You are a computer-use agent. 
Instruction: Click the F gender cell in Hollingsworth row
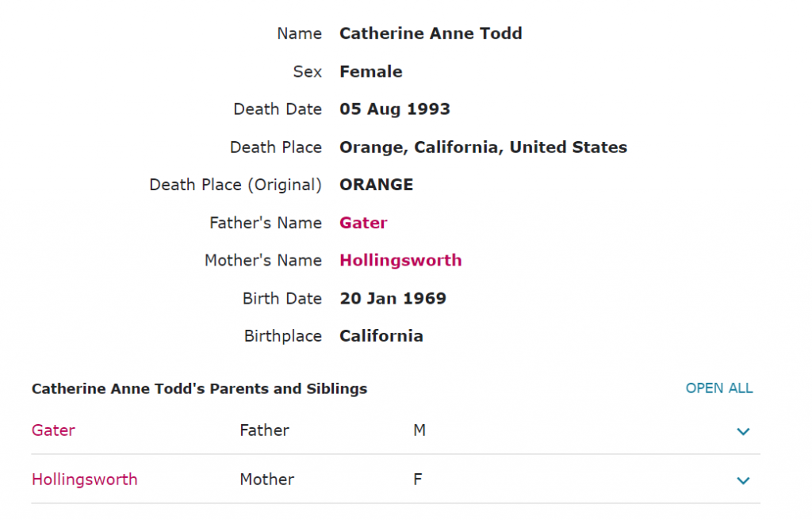pyautogui.click(x=417, y=480)
